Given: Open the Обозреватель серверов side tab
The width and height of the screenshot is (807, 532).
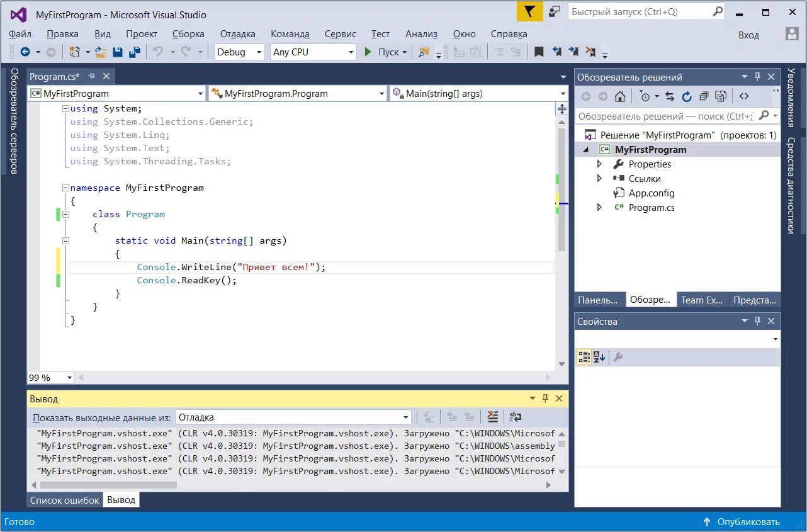Looking at the screenshot, I should click(14, 122).
